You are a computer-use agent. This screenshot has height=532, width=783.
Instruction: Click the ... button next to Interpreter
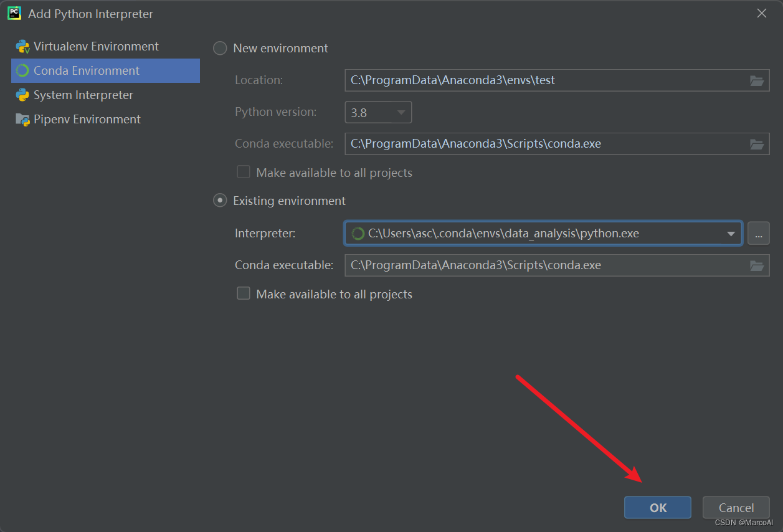[x=758, y=234]
